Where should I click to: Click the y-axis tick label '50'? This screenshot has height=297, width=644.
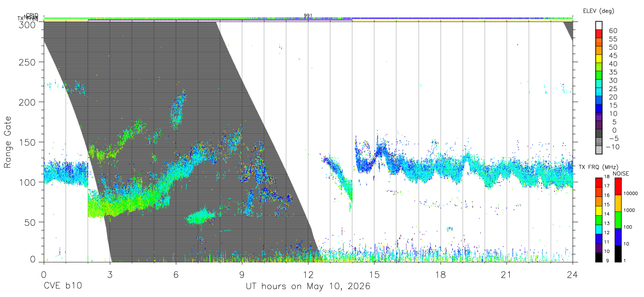point(30,222)
